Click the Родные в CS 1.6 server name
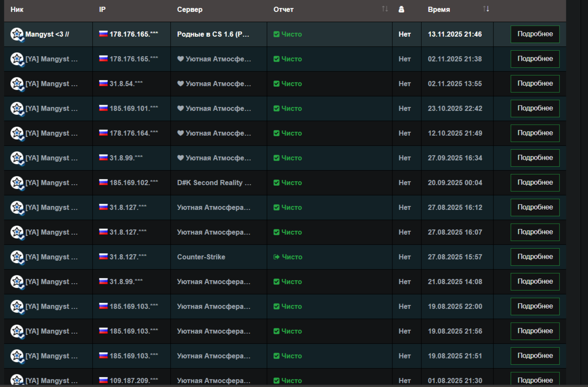This screenshot has width=588, height=387. click(213, 34)
